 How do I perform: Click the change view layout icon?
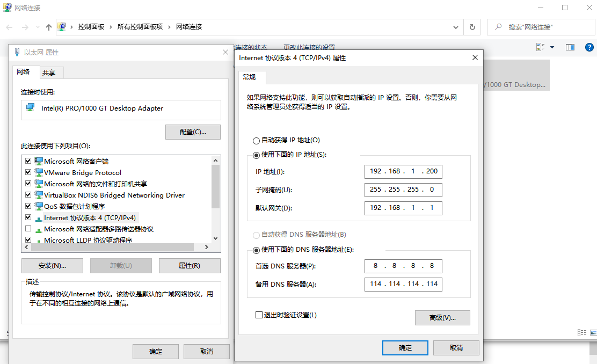540,47
